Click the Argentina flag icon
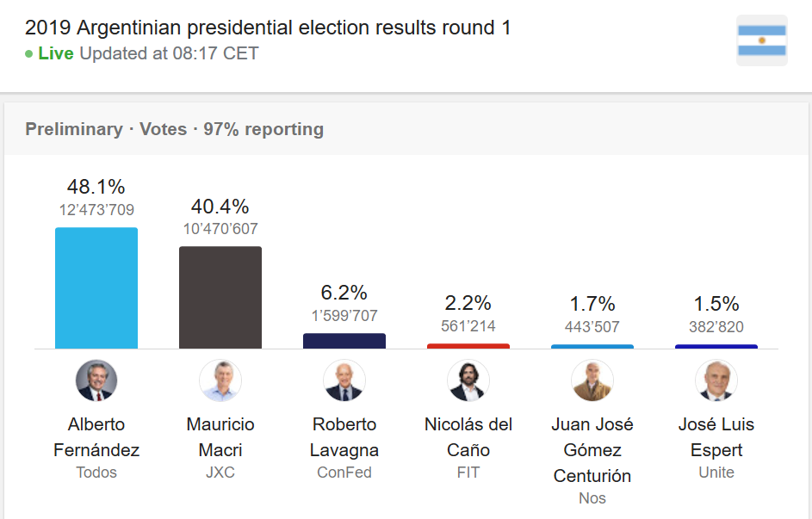The height and width of the screenshot is (519, 812). click(762, 40)
